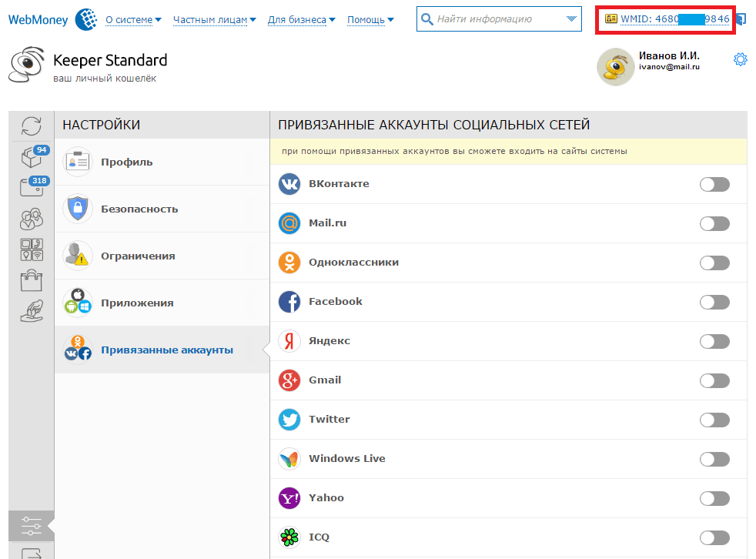Screen dimensions: 756x559
Task: Click the yellow card icon beside WMID
Action: [x=610, y=18]
